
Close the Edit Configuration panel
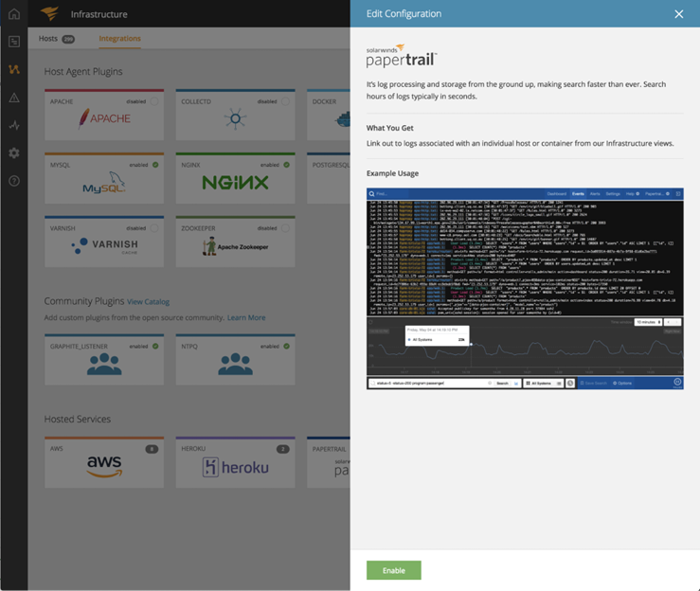679,14
